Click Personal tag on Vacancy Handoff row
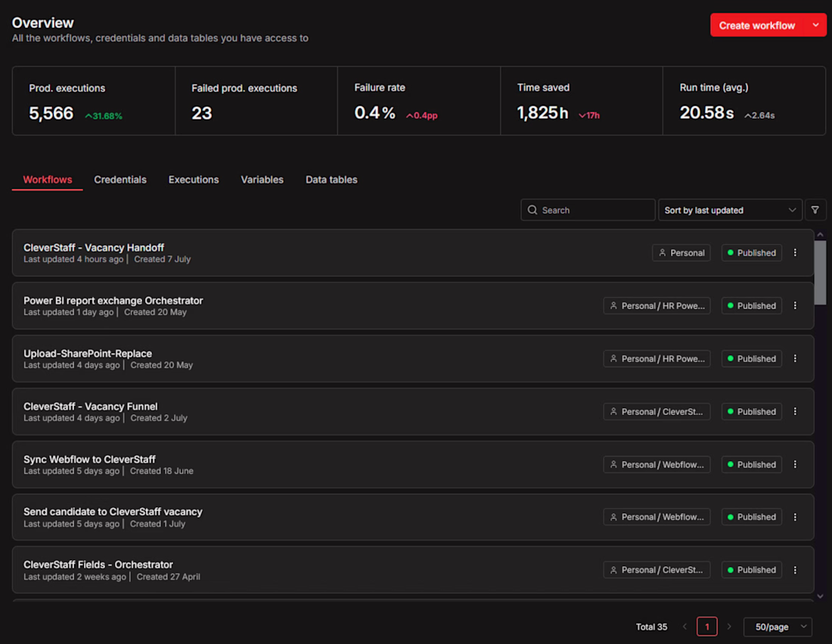This screenshot has height=644, width=832. coord(681,252)
